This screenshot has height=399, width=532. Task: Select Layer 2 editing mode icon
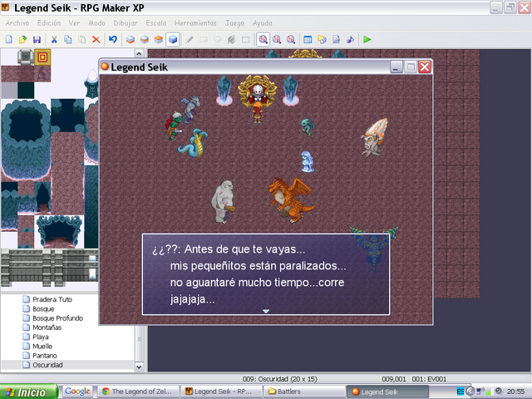coord(145,39)
